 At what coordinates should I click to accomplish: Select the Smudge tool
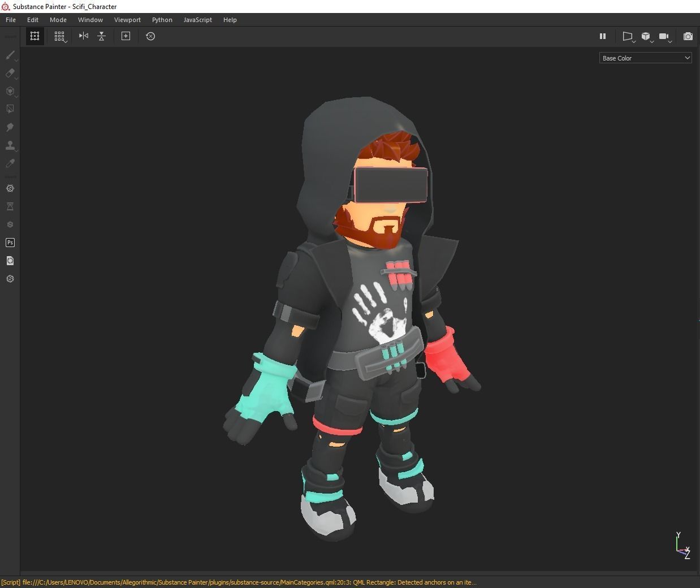[x=10, y=127]
